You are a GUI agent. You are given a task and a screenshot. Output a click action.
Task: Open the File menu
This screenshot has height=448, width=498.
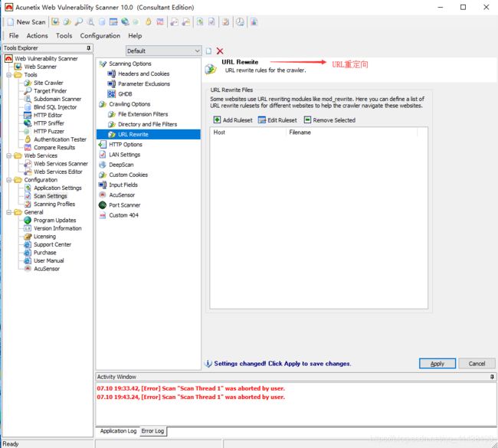[14, 35]
